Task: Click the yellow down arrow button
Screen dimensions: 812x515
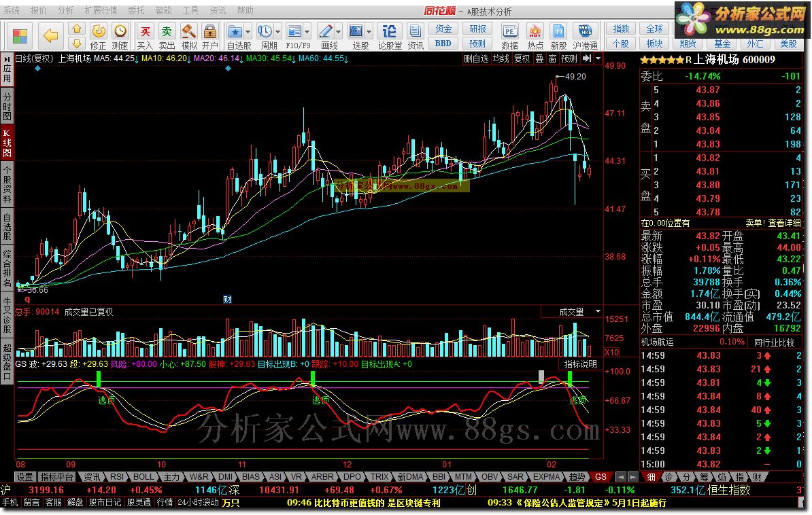Action: (77, 43)
